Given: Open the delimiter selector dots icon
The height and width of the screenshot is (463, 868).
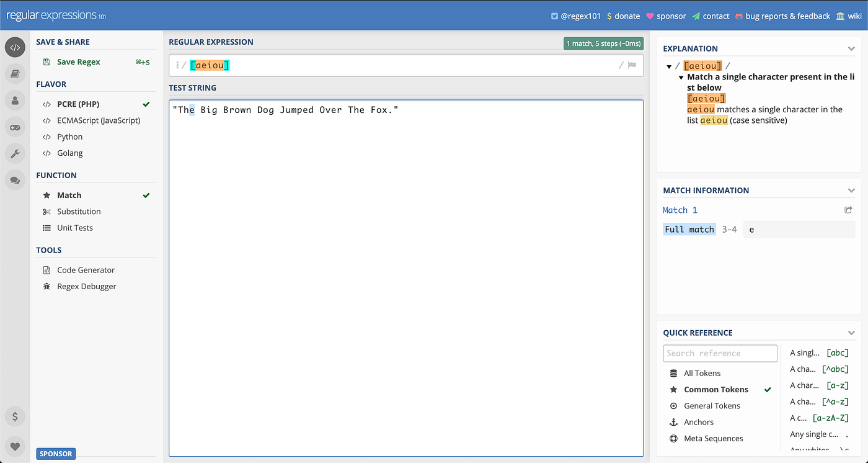Looking at the screenshot, I should tap(177, 65).
